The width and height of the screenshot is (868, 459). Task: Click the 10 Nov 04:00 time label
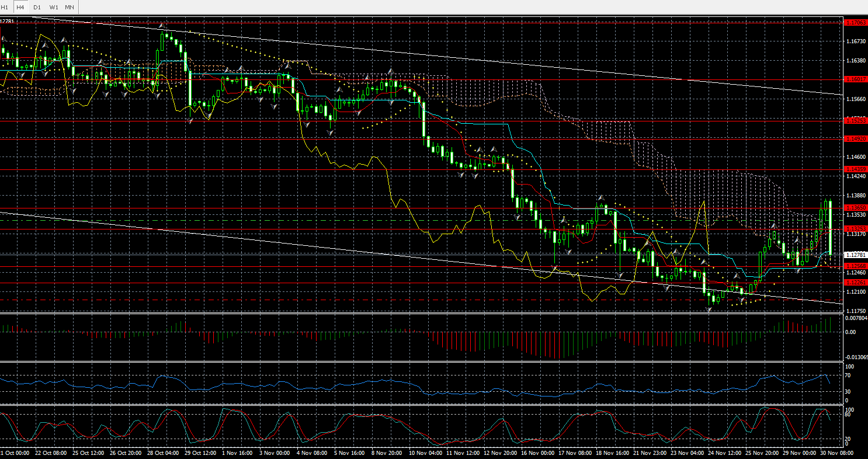click(x=426, y=453)
